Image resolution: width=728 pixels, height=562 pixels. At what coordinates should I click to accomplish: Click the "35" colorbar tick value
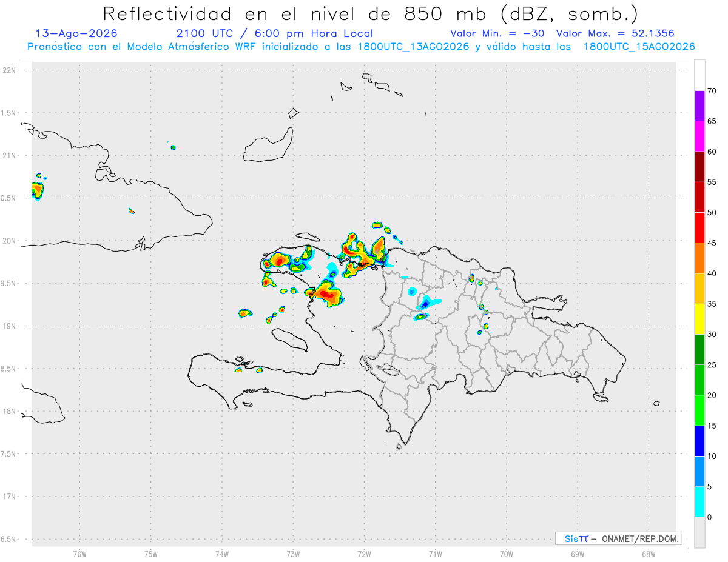click(712, 304)
